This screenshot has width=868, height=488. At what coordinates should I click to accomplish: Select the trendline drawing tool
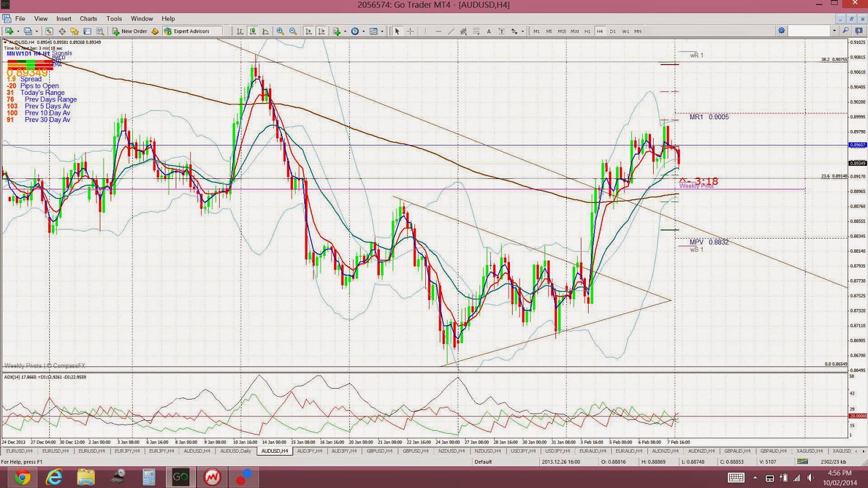[x=451, y=31]
